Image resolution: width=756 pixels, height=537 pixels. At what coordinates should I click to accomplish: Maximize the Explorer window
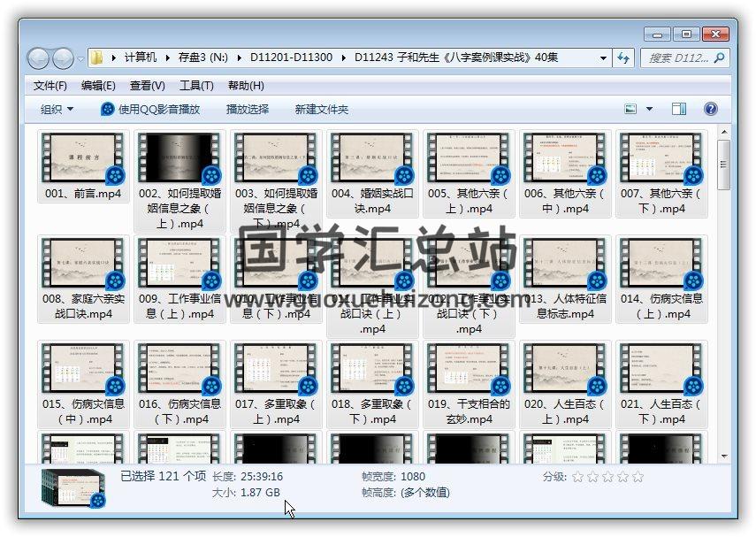click(686, 35)
